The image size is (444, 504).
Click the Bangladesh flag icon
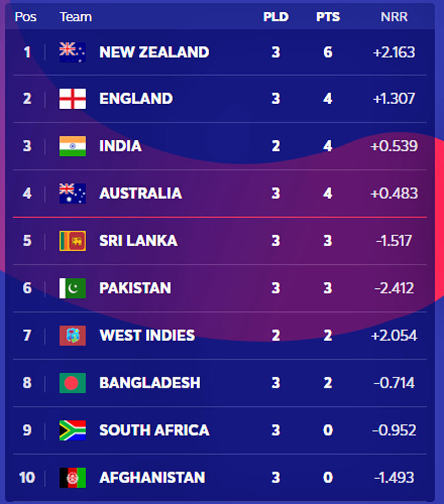[73, 383]
